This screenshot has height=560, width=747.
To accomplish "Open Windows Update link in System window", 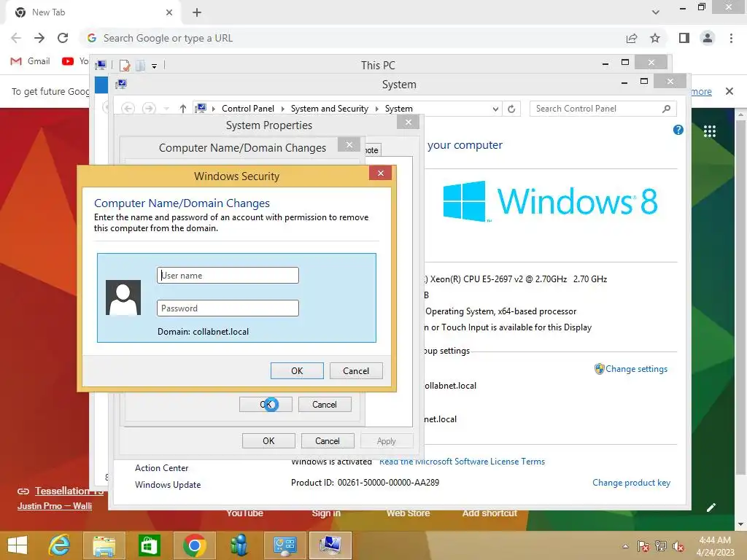I will [x=168, y=485].
